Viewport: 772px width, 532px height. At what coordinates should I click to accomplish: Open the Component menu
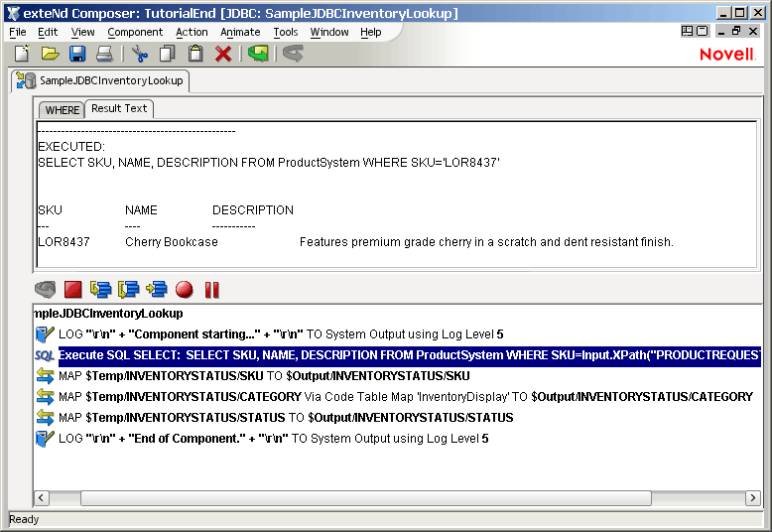point(135,32)
